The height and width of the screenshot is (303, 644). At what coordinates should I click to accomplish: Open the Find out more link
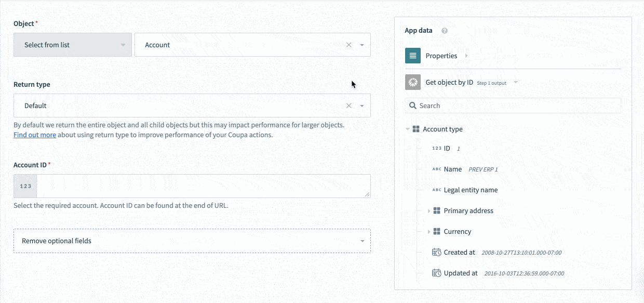[x=34, y=135]
